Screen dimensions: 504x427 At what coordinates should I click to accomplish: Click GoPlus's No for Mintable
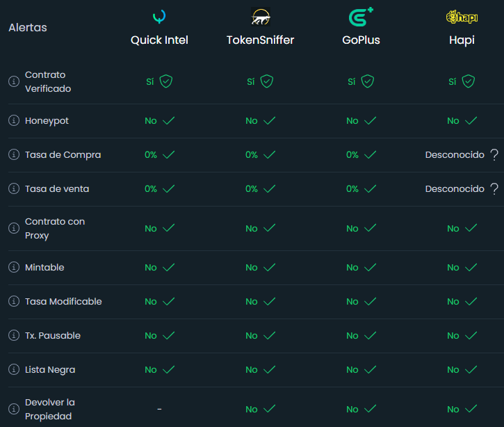pos(352,268)
